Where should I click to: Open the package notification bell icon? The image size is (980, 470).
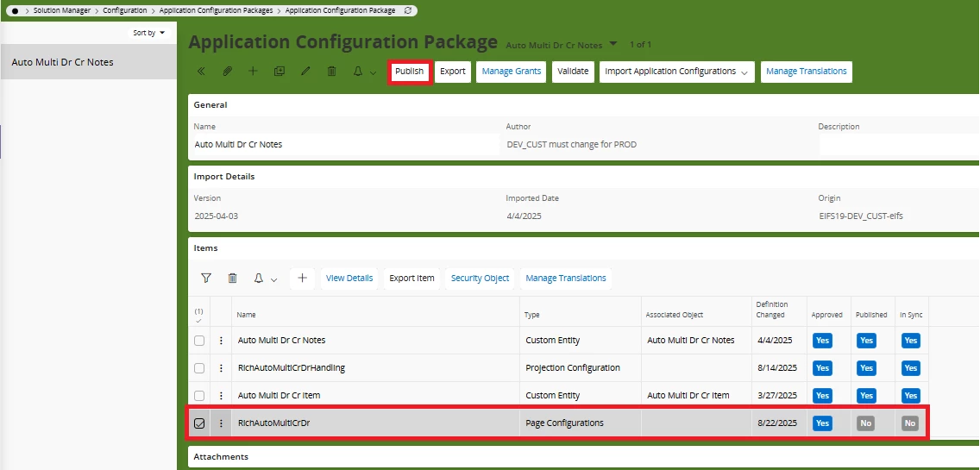pyautogui.click(x=358, y=72)
